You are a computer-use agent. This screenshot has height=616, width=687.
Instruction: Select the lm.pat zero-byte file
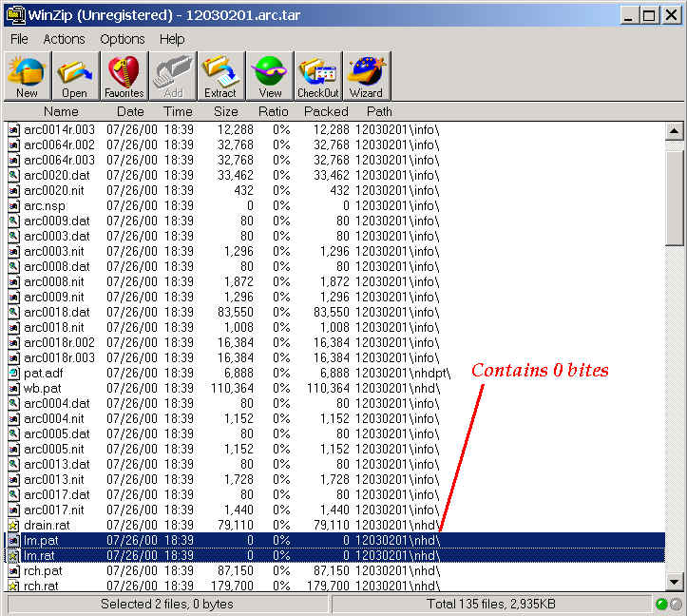pos(40,540)
